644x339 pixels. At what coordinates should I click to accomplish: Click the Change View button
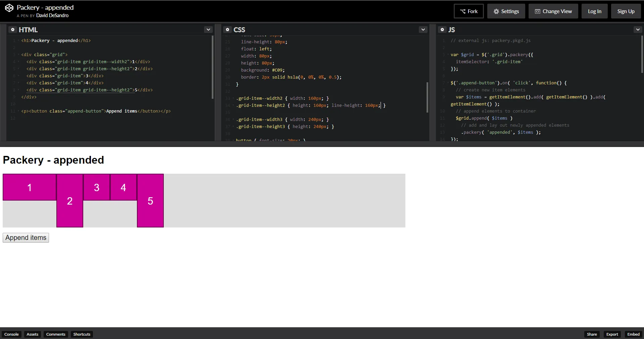point(553,11)
